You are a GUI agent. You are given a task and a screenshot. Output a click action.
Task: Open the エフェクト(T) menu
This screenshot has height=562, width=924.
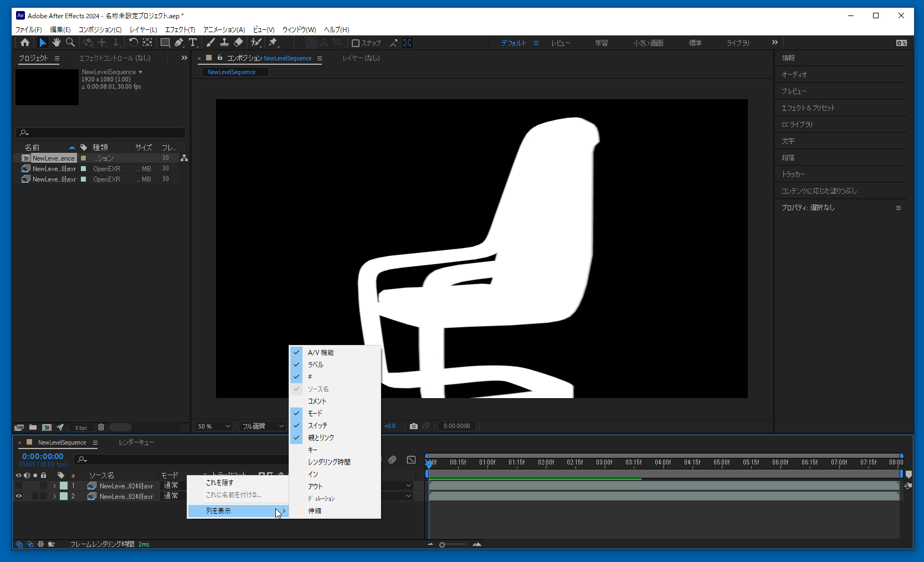click(x=180, y=29)
